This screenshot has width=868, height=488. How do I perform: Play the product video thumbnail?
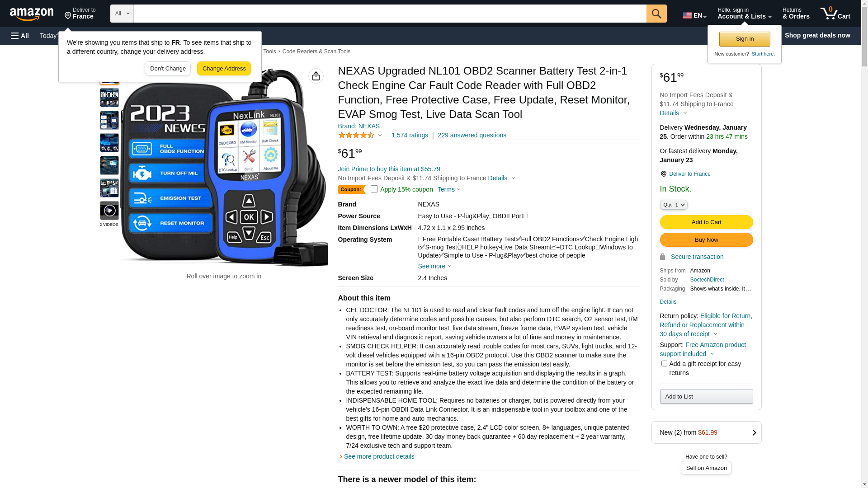tap(109, 211)
